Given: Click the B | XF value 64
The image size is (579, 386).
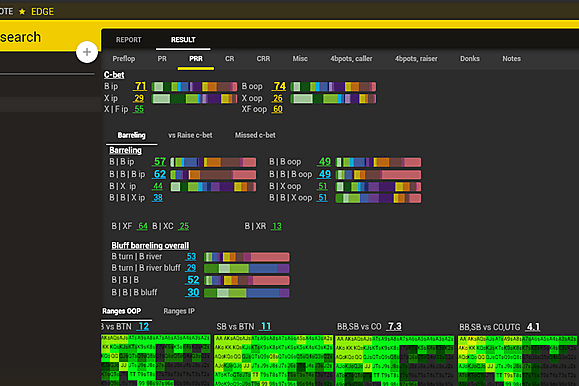Looking at the screenshot, I should click(143, 226).
